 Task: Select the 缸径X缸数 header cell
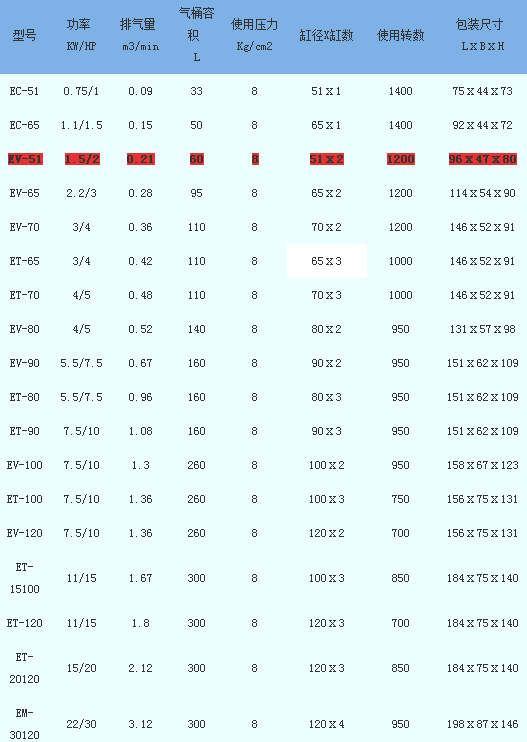click(326, 35)
